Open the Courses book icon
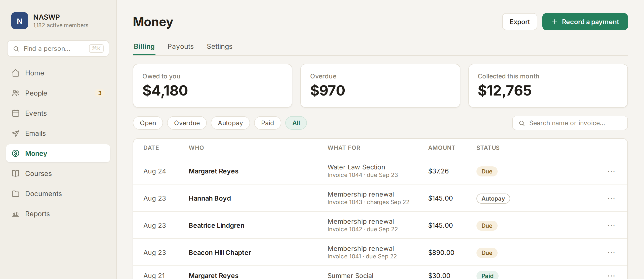The width and height of the screenshot is (644, 279). point(16,173)
